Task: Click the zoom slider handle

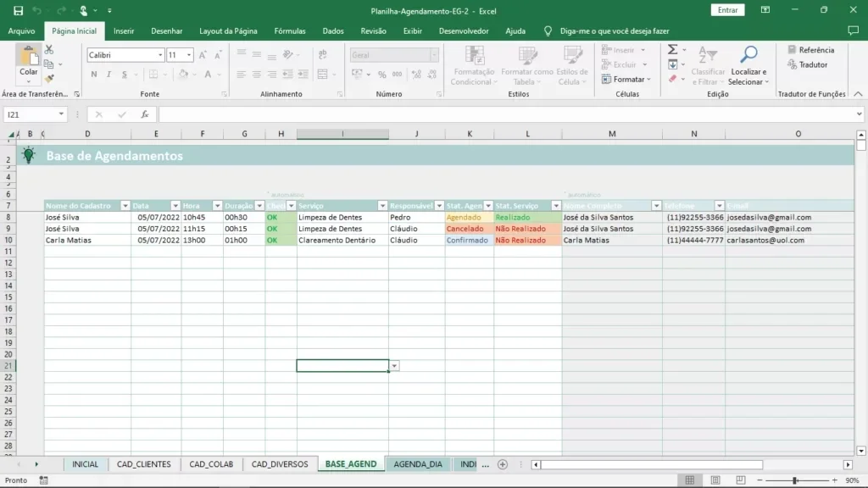Action: (795, 480)
